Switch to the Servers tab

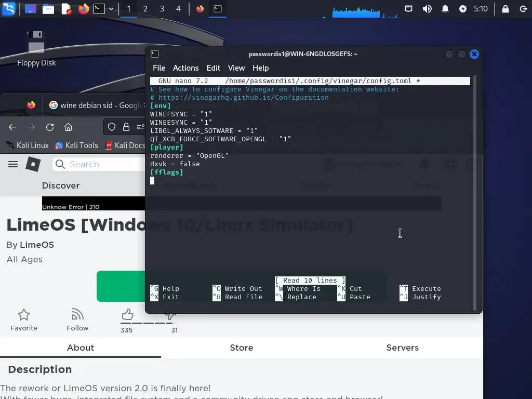403,348
